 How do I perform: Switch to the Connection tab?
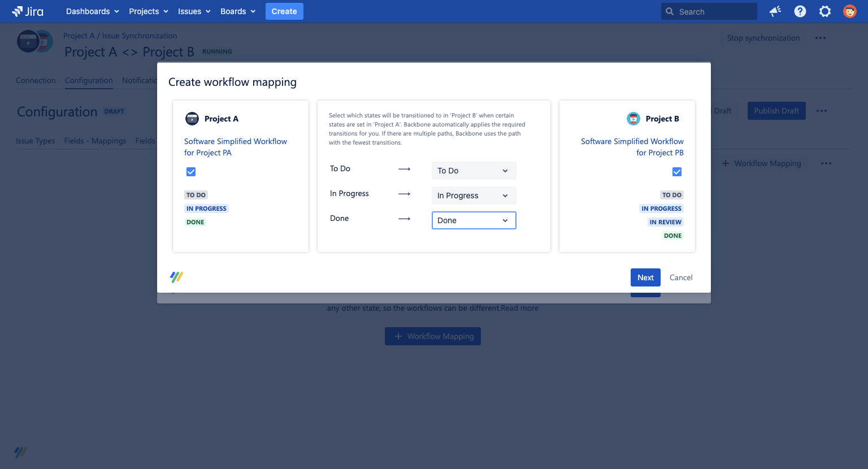[x=36, y=80]
